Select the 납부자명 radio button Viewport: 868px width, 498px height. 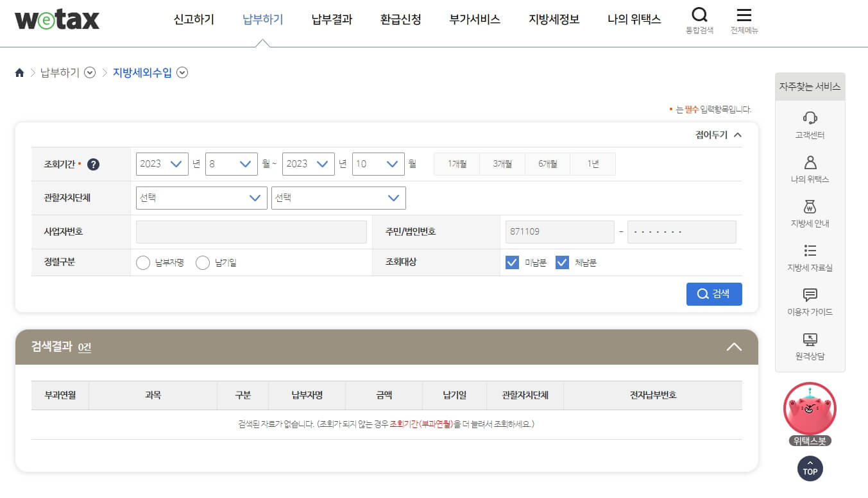143,262
